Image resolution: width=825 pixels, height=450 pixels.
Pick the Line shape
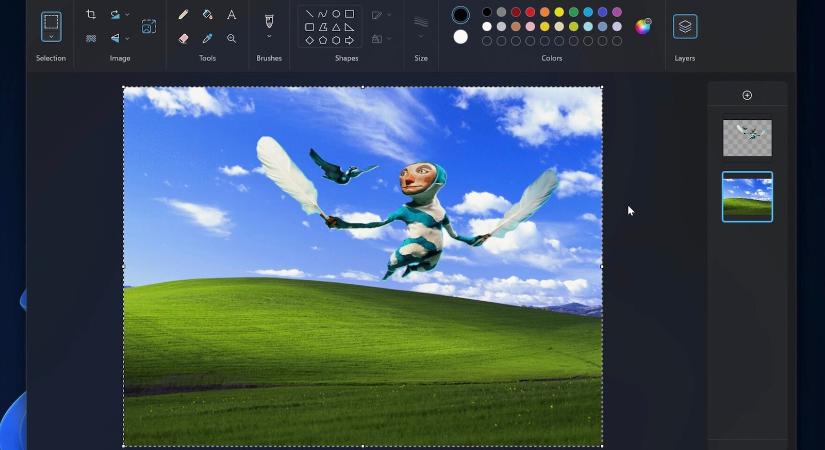click(x=309, y=14)
